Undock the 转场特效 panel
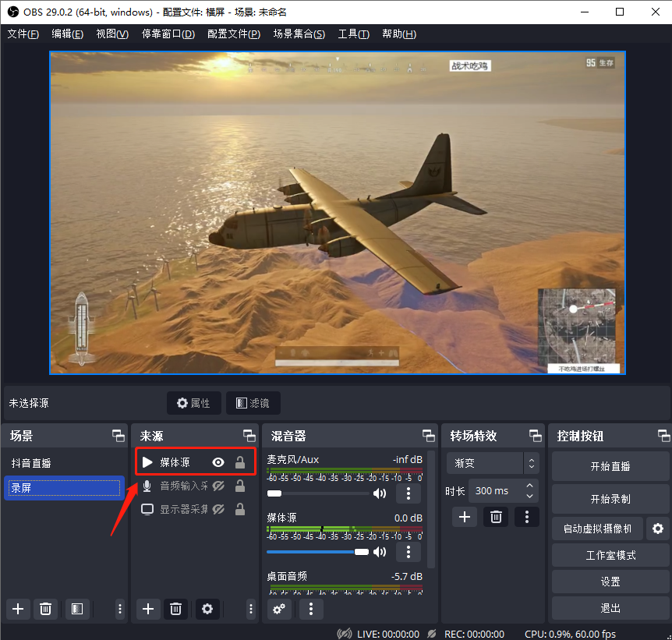Screen dimensions: 672x640 [536, 436]
